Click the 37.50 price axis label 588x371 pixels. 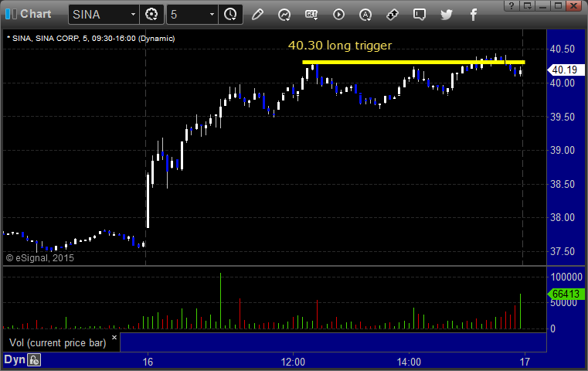(x=563, y=251)
